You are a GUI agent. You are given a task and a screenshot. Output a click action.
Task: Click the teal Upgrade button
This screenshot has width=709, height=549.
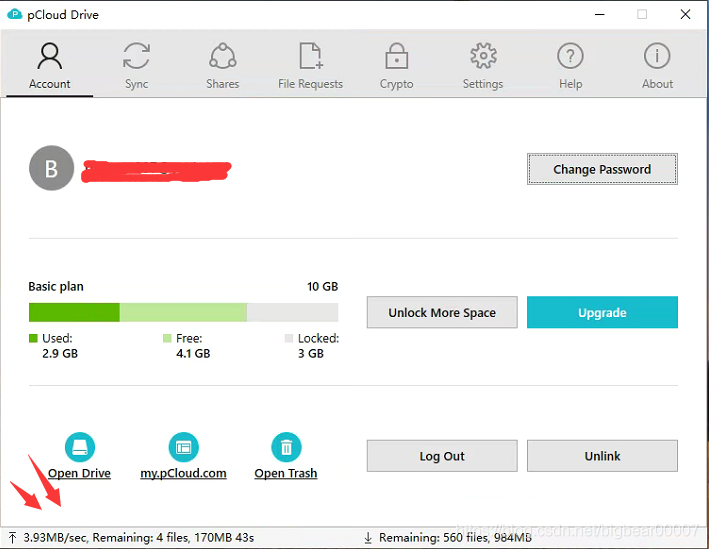(x=602, y=312)
